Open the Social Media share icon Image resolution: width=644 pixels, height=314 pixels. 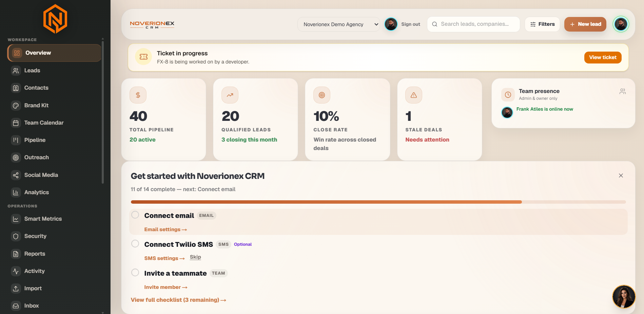[x=16, y=175]
